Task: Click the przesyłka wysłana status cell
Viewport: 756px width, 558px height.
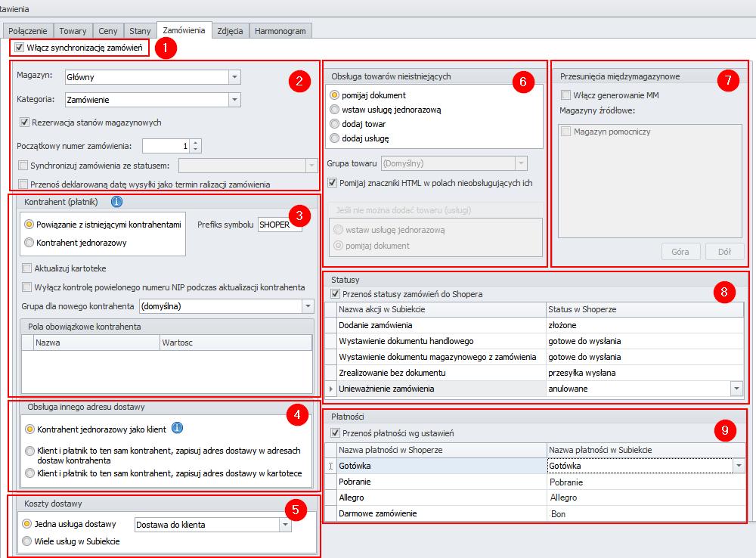Action: (645, 373)
